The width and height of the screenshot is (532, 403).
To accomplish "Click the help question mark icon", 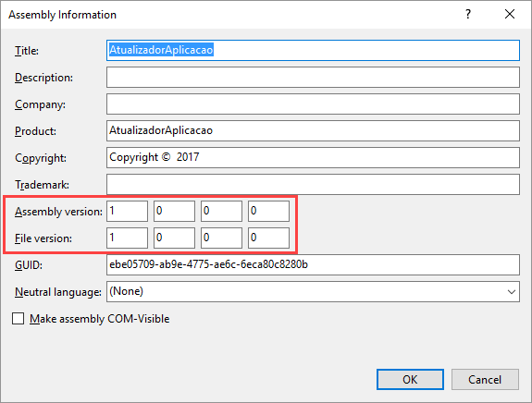I will point(468,14).
